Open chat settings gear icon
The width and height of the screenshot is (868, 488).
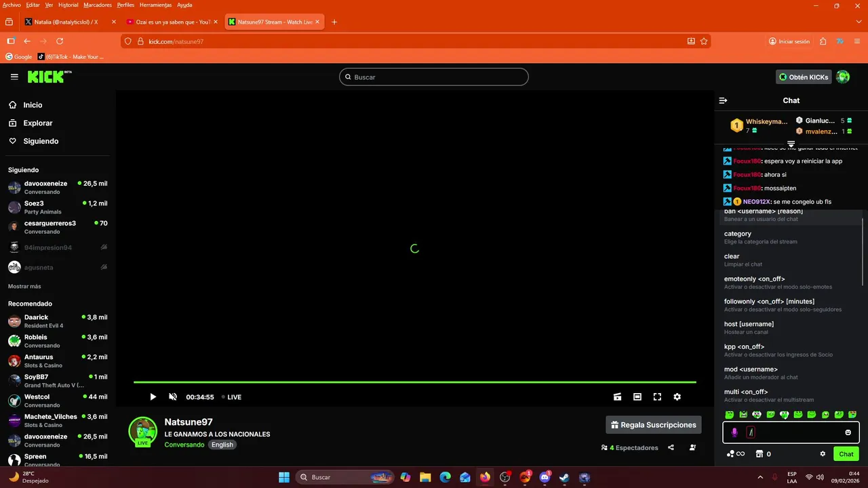823,454
